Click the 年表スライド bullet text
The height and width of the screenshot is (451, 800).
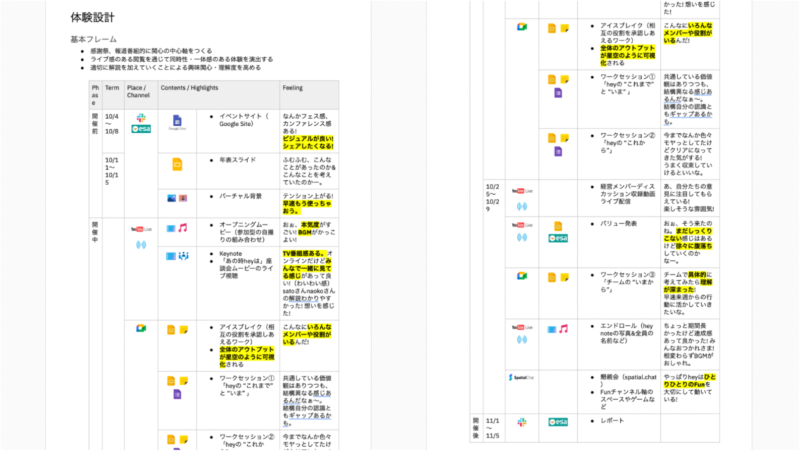(x=238, y=160)
